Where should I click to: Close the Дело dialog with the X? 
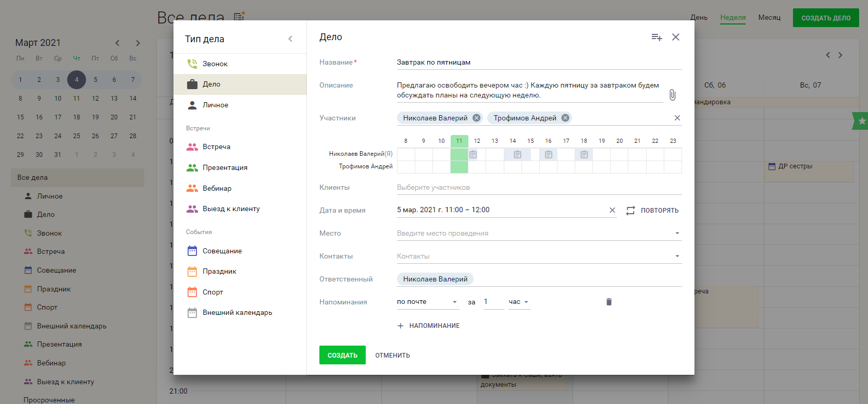click(676, 37)
